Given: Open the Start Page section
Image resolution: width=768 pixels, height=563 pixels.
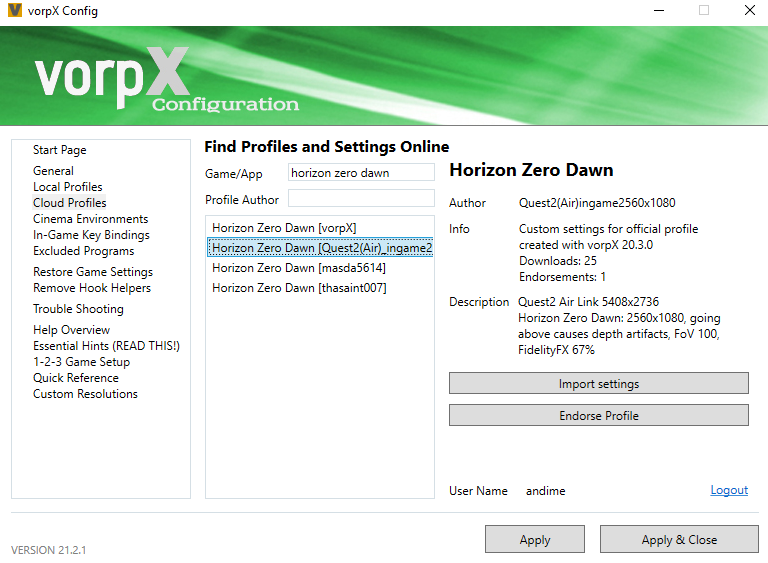Looking at the screenshot, I should pyautogui.click(x=59, y=150).
